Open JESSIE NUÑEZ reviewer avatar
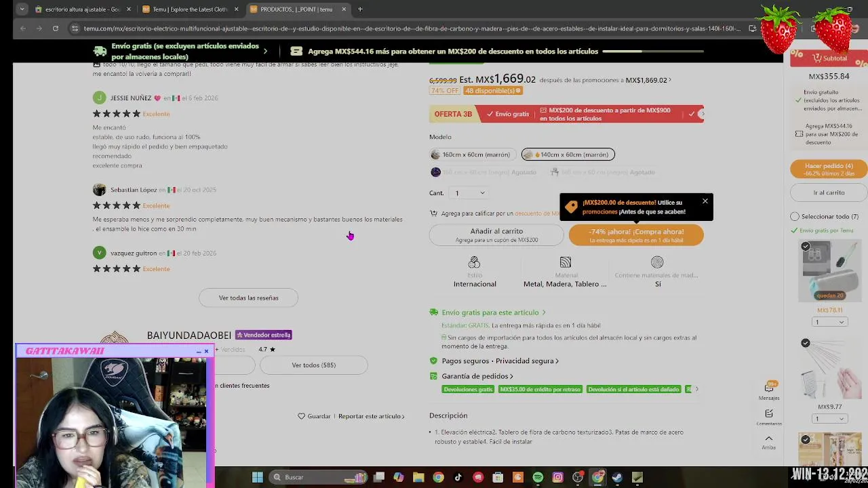 [x=100, y=98]
